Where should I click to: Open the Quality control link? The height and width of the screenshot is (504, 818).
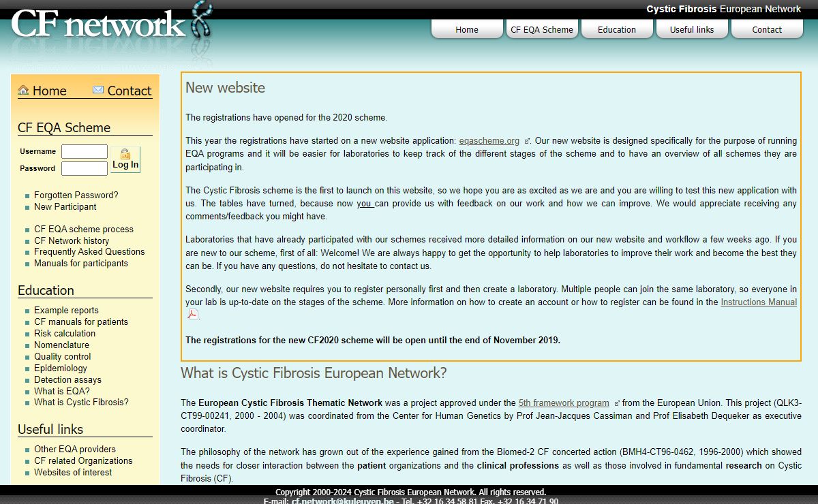pos(63,356)
